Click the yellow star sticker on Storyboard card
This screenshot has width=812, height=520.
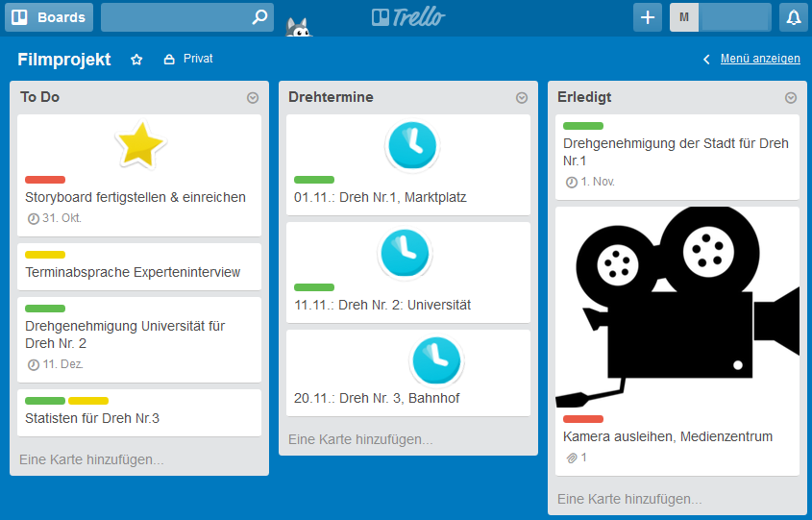click(x=140, y=144)
